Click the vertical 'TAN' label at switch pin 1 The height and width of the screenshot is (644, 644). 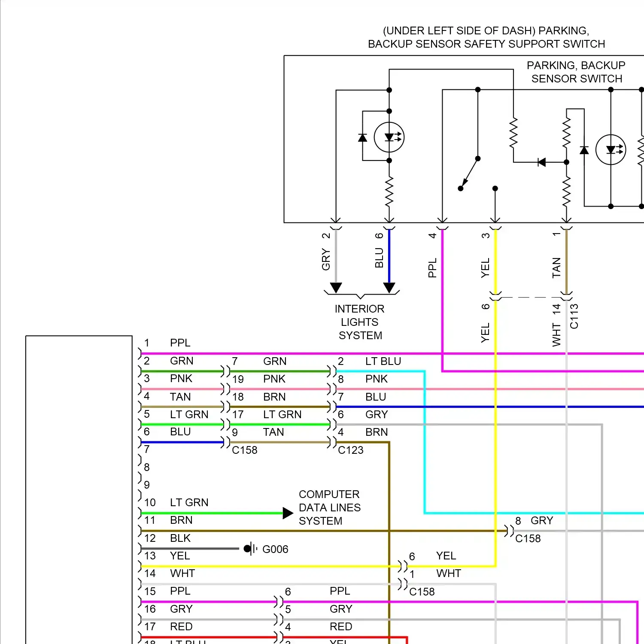click(x=556, y=267)
